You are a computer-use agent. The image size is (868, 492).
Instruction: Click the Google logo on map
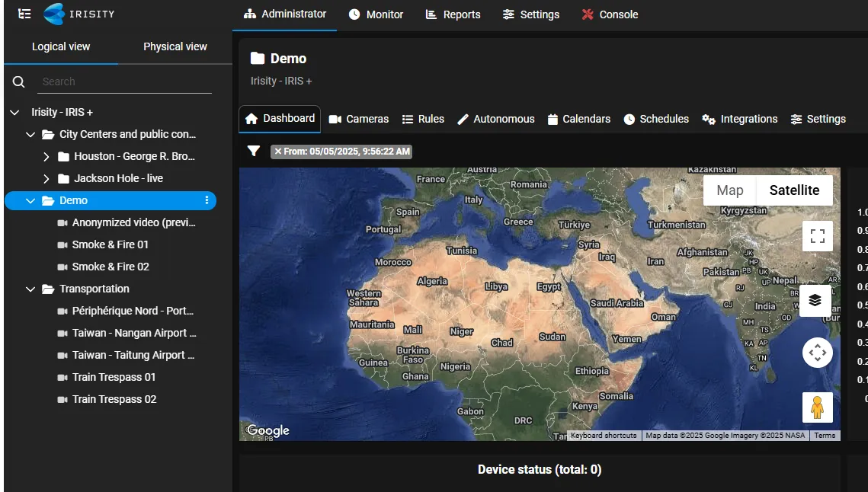(268, 430)
